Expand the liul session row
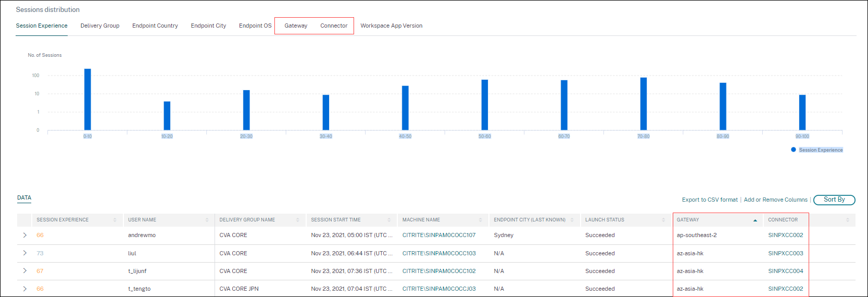The image size is (868, 297). click(x=24, y=253)
